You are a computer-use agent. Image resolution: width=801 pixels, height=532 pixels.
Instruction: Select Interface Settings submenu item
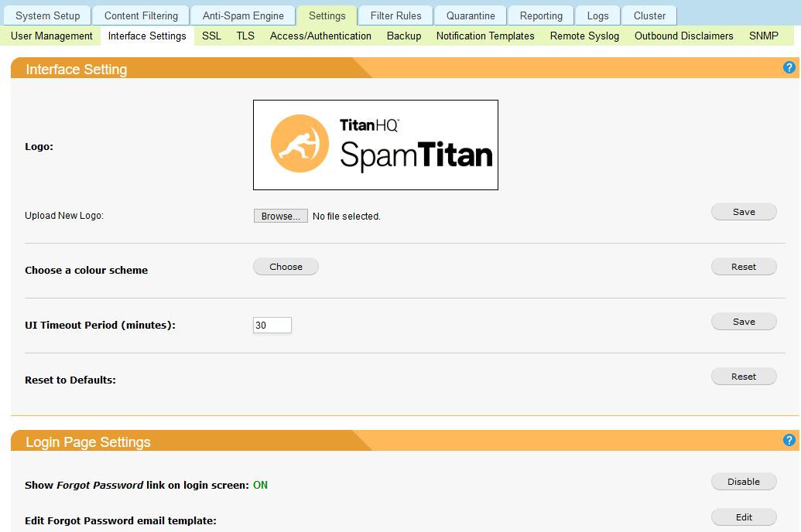(x=147, y=36)
